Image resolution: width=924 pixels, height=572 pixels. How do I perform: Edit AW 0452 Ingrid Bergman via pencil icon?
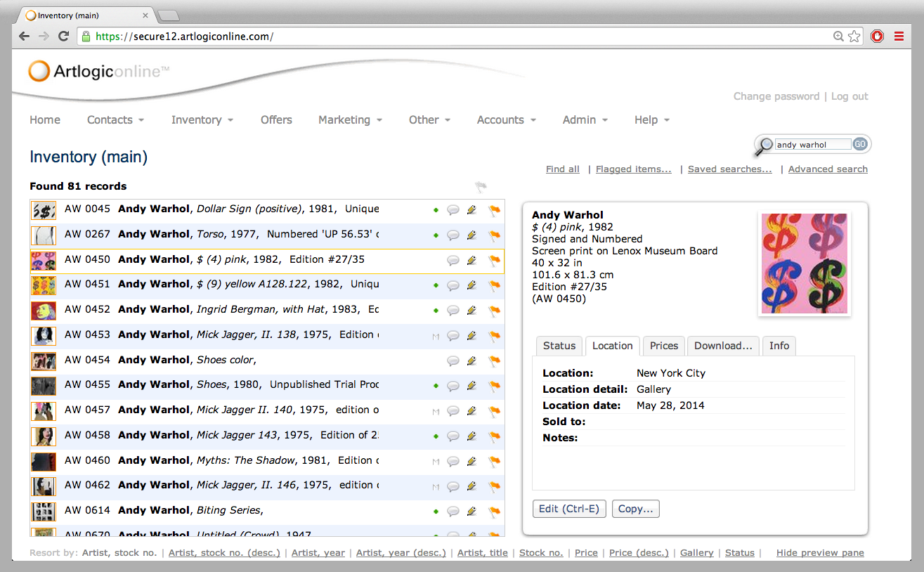pyautogui.click(x=472, y=310)
